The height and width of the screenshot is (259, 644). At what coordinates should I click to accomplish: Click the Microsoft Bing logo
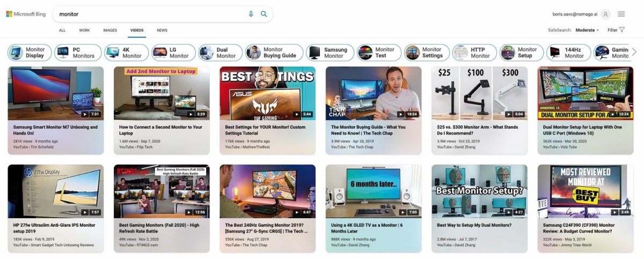[x=26, y=14]
